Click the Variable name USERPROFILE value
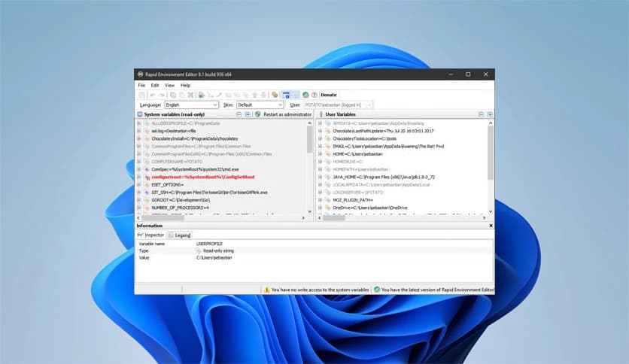 209,244
